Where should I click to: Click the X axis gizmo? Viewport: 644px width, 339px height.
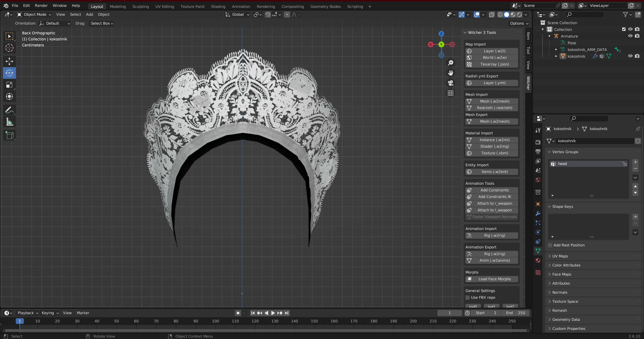[430, 44]
